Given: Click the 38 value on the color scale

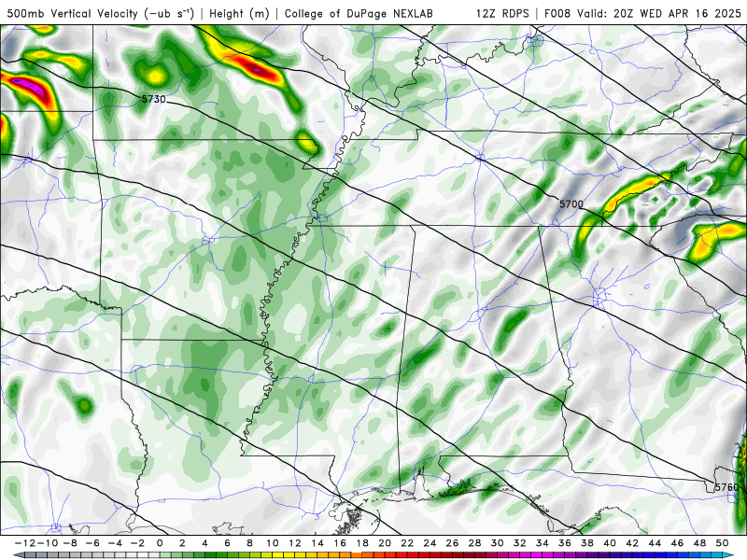Looking at the screenshot, I should tap(587, 543).
